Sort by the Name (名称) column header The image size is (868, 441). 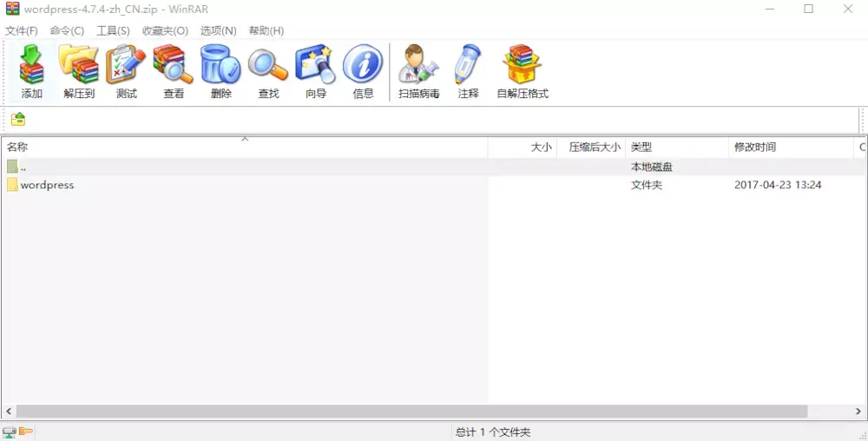pos(244,148)
